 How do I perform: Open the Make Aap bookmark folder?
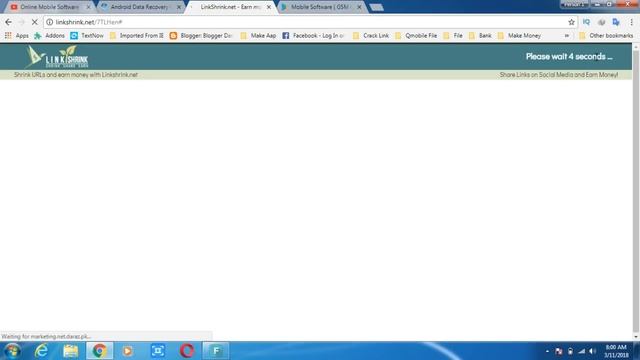point(258,36)
